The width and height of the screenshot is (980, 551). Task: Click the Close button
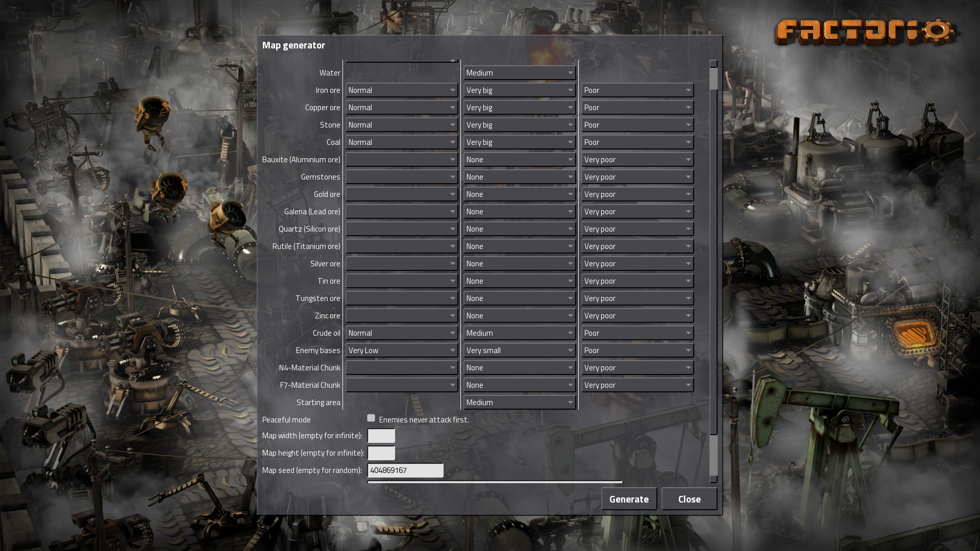(x=689, y=499)
